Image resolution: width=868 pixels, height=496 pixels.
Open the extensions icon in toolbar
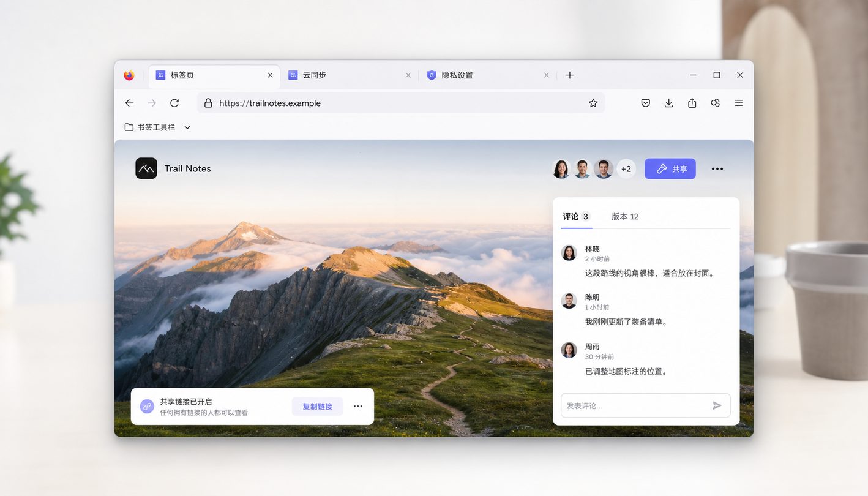[716, 103]
